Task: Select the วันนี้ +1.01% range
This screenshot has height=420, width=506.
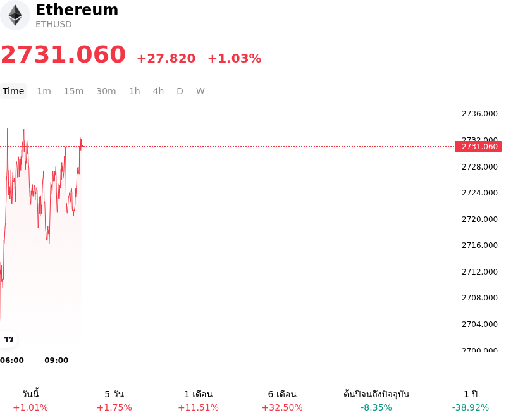Action: (x=30, y=400)
